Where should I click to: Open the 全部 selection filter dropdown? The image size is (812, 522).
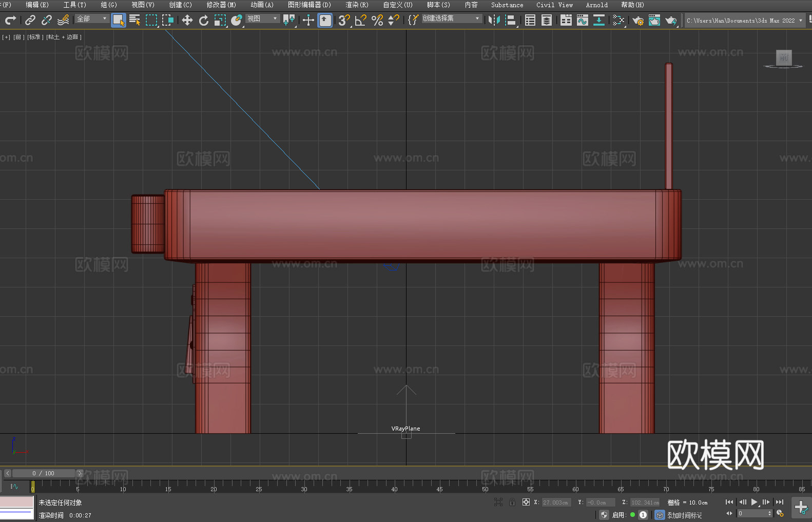[x=92, y=18]
